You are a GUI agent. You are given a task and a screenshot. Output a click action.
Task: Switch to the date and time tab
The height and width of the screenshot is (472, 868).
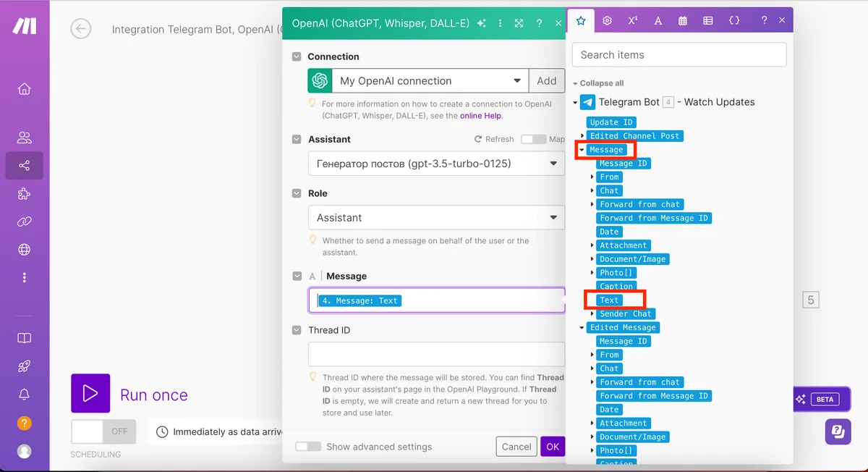point(683,21)
